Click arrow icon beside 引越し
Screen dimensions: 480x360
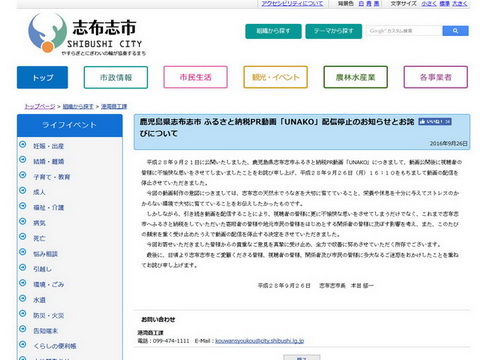point(23,267)
